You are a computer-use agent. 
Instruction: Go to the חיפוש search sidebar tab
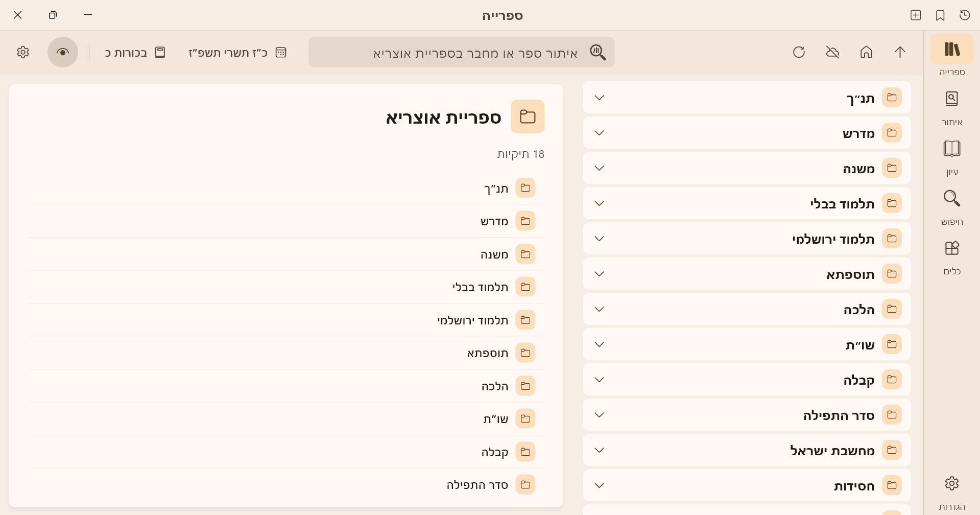(951, 207)
